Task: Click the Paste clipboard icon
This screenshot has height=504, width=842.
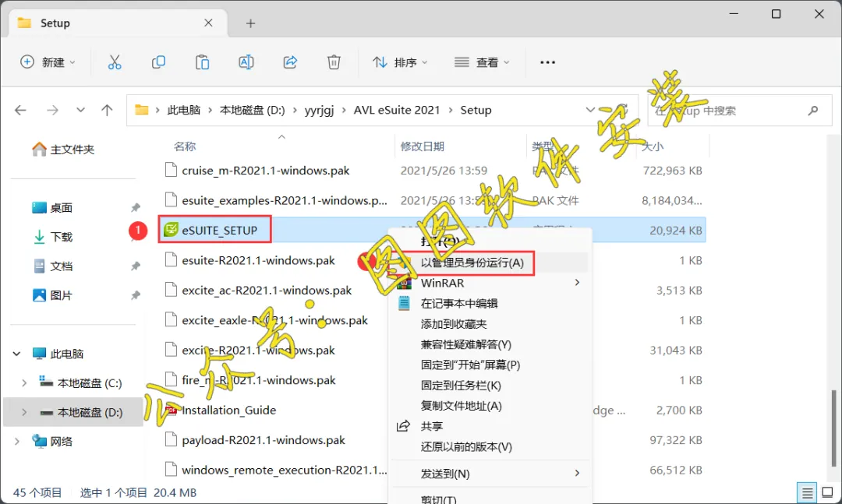Action: (x=203, y=62)
